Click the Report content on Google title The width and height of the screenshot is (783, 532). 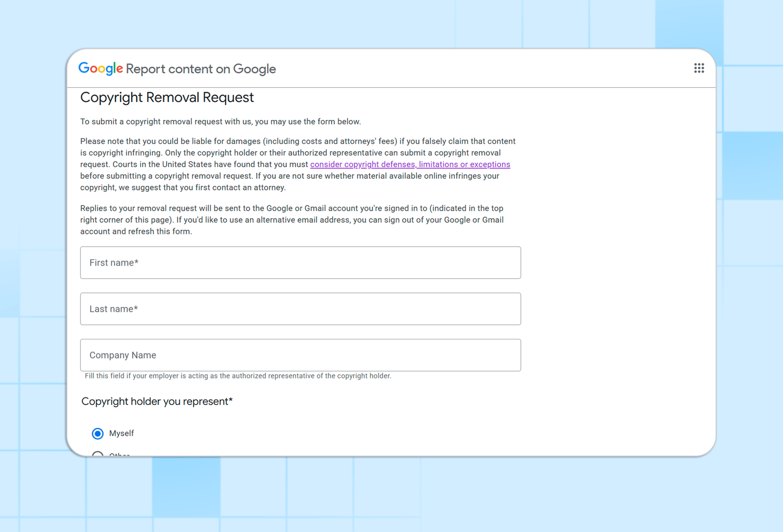coord(201,69)
